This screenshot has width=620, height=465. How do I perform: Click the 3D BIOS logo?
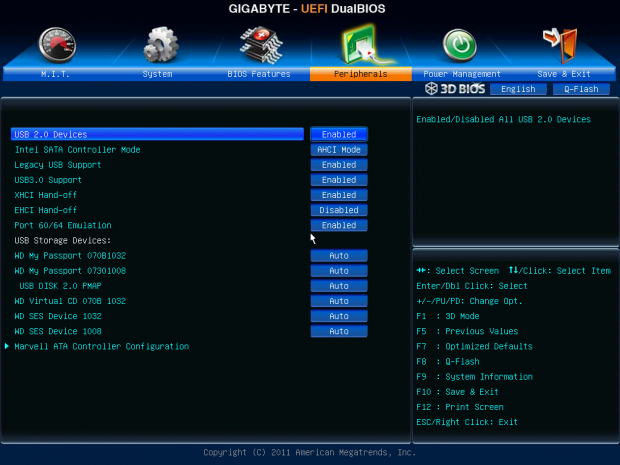pyautogui.click(x=455, y=89)
